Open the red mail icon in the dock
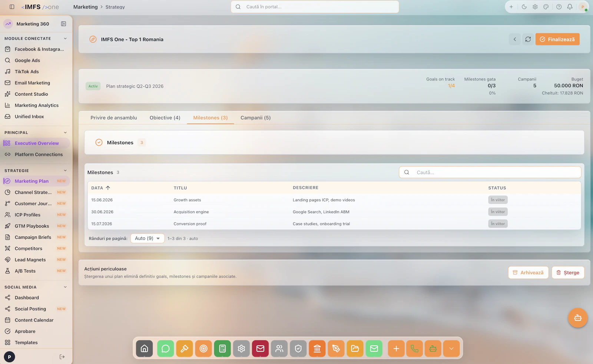This screenshot has width=593, height=364. tap(261, 348)
